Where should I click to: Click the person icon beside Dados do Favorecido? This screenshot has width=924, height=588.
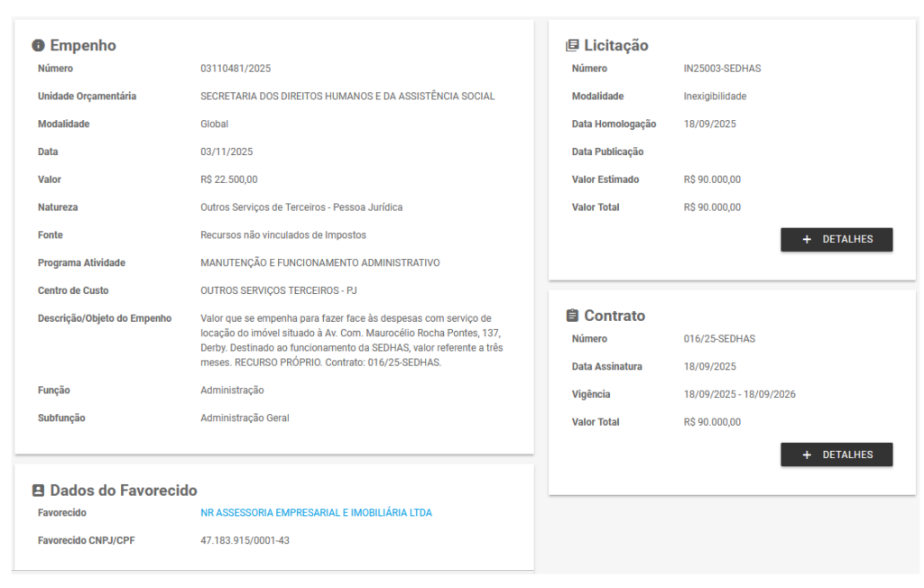tap(38, 491)
